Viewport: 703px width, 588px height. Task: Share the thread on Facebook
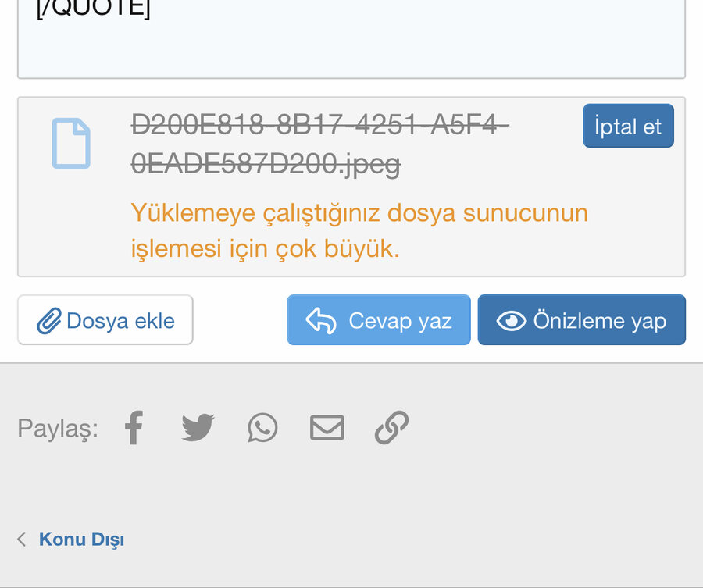134,428
